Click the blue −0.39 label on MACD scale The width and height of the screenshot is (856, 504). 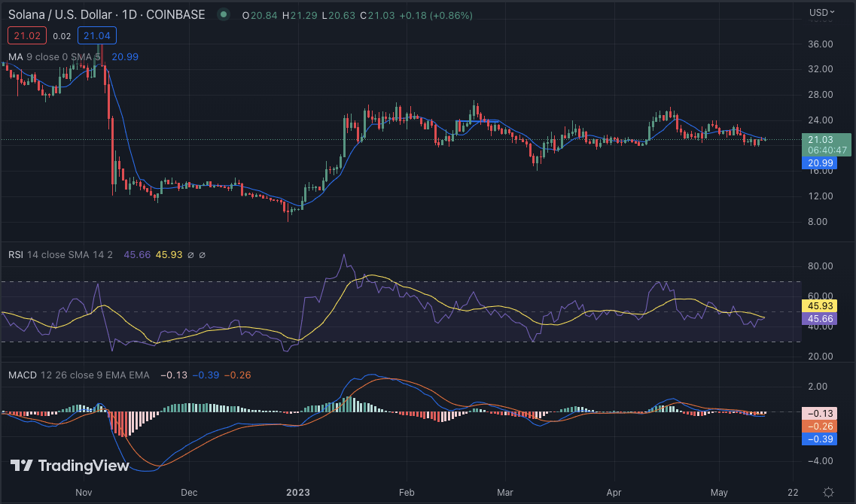[x=819, y=439]
